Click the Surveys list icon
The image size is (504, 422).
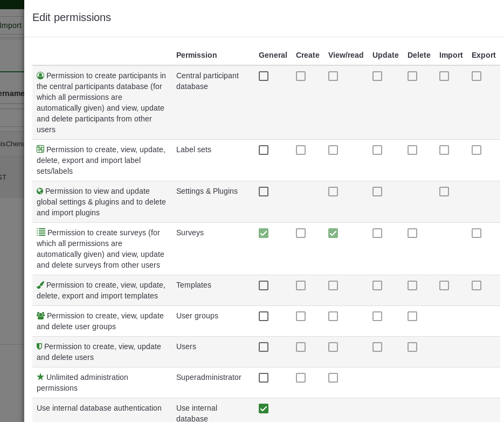[x=41, y=233]
